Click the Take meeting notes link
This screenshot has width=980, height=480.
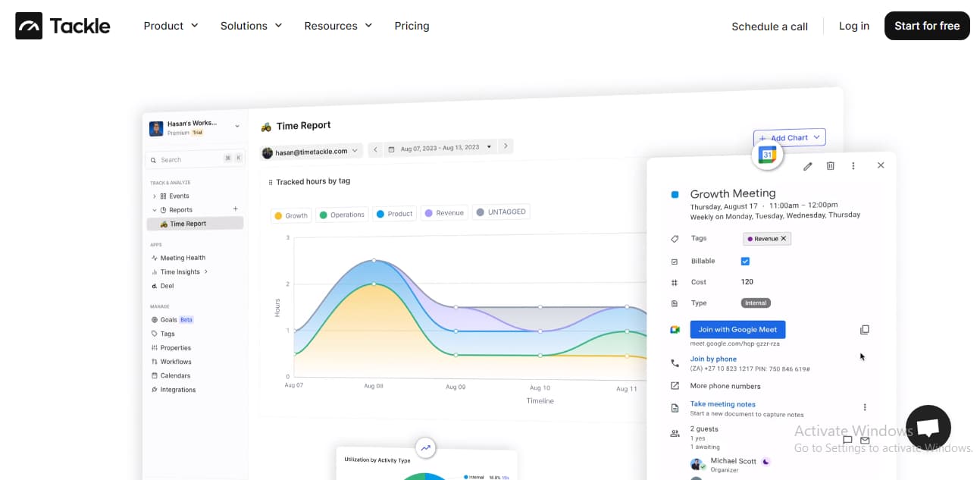pyautogui.click(x=722, y=404)
